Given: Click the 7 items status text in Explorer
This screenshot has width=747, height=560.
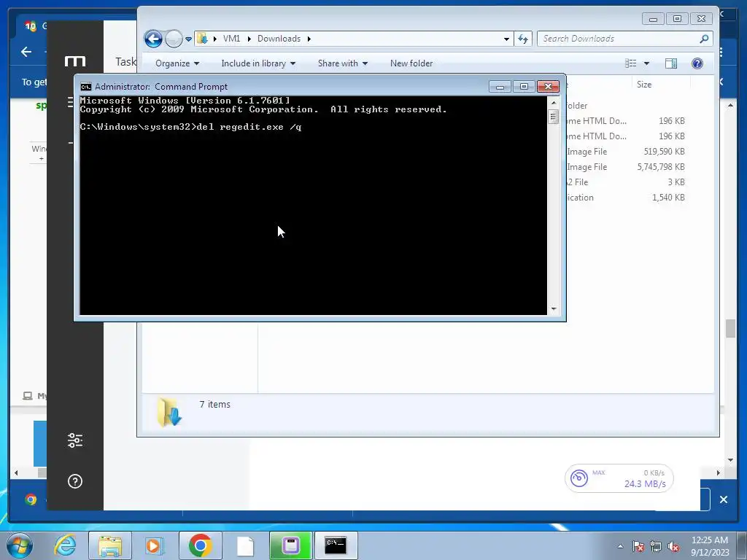Looking at the screenshot, I should point(215,404).
